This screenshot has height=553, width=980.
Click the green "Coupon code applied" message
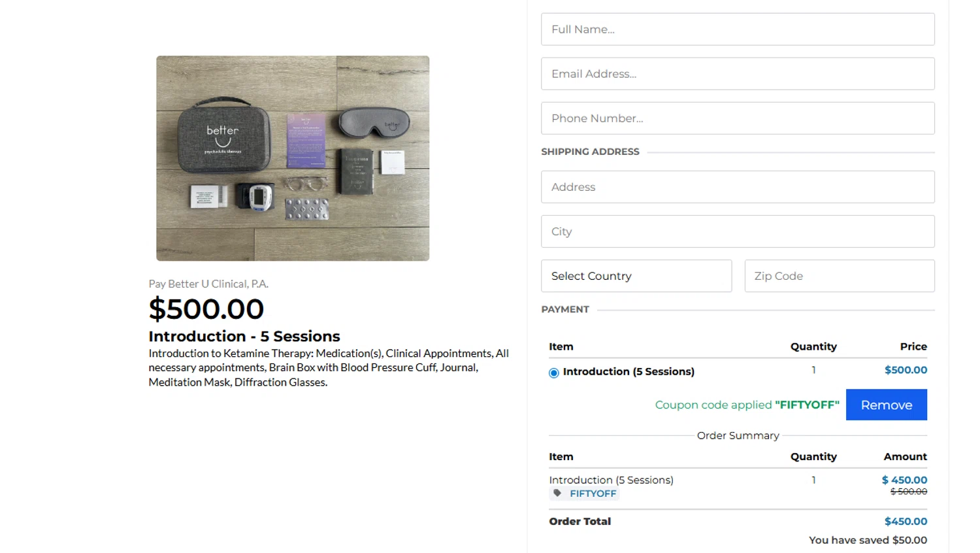coord(747,405)
